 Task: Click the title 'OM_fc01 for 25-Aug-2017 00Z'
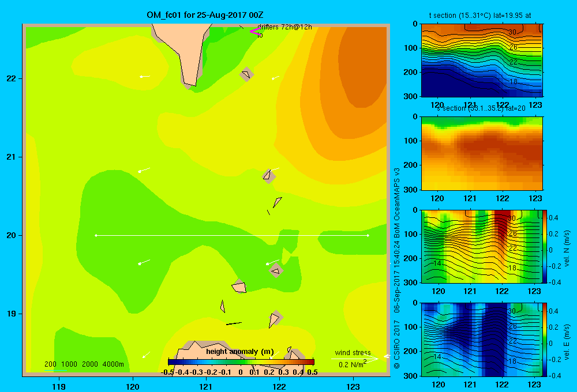[205, 15]
